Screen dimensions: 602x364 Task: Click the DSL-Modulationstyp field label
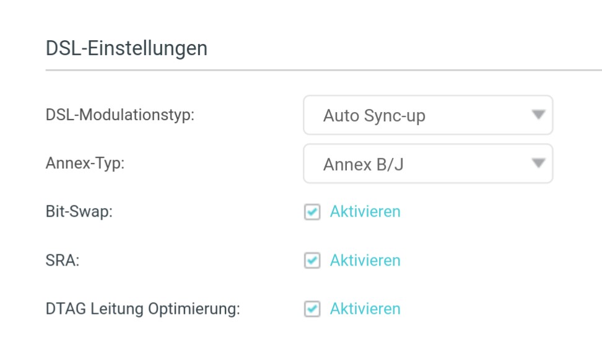(x=120, y=115)
